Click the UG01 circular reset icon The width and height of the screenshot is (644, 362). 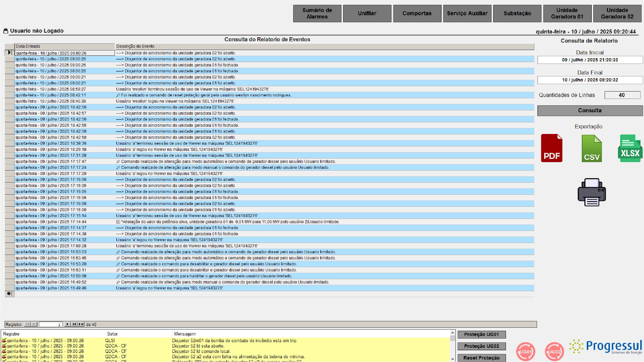point(525,352)
